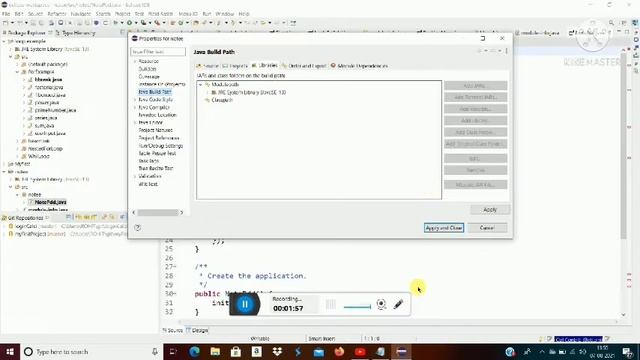This screenshot has height=360, width=640.
Task: Open File Explorer from the taskbar
Action: (215, 351)
